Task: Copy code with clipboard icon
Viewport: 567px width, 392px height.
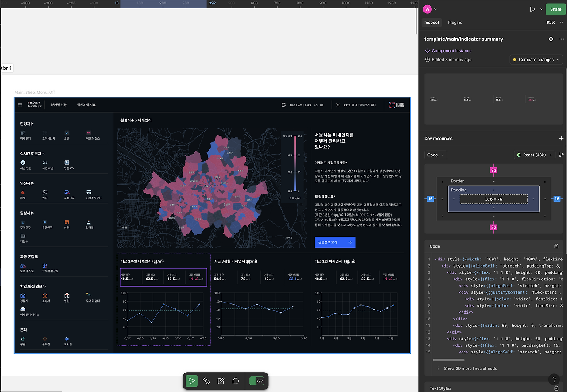Action: point(556,246)
